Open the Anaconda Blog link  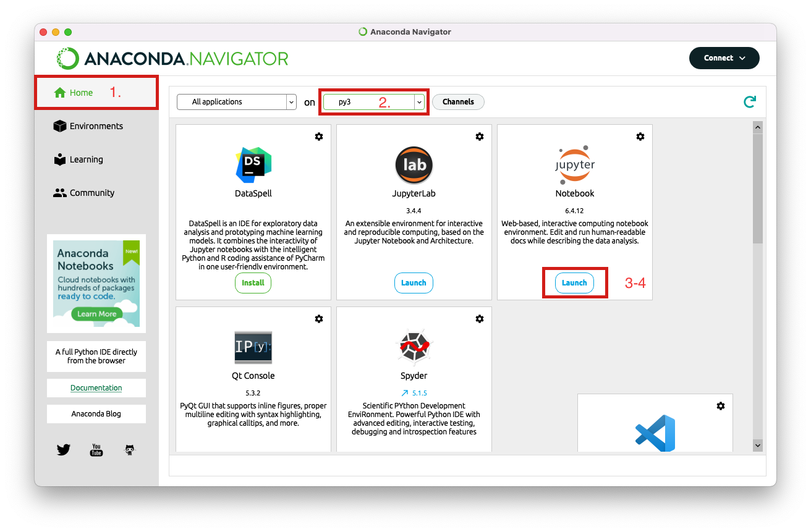click(x=96, y=414)
